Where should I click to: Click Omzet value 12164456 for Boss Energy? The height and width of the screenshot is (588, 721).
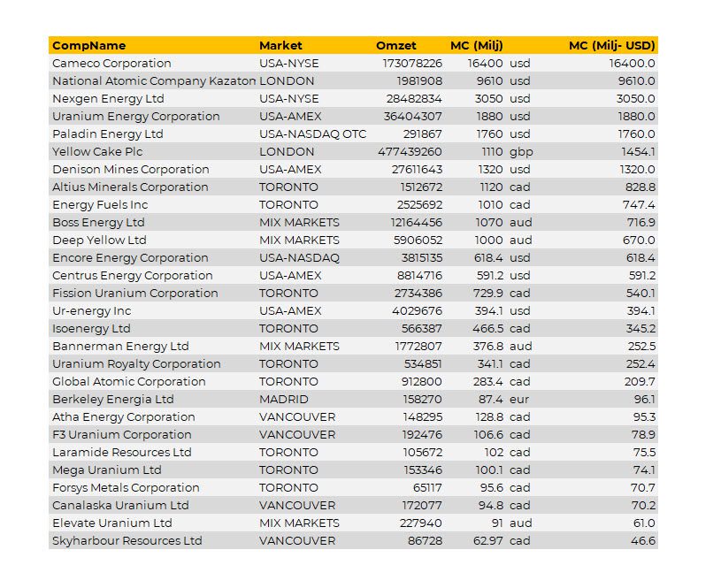(x=416, y=223)
